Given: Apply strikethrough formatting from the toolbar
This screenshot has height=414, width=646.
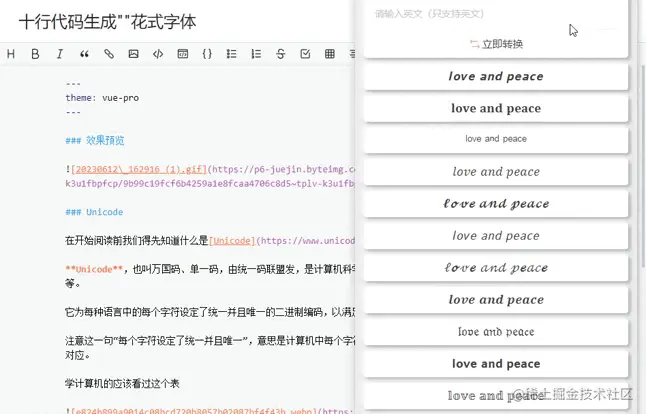Looking at the screenshot, I should (x=281, y=54).
